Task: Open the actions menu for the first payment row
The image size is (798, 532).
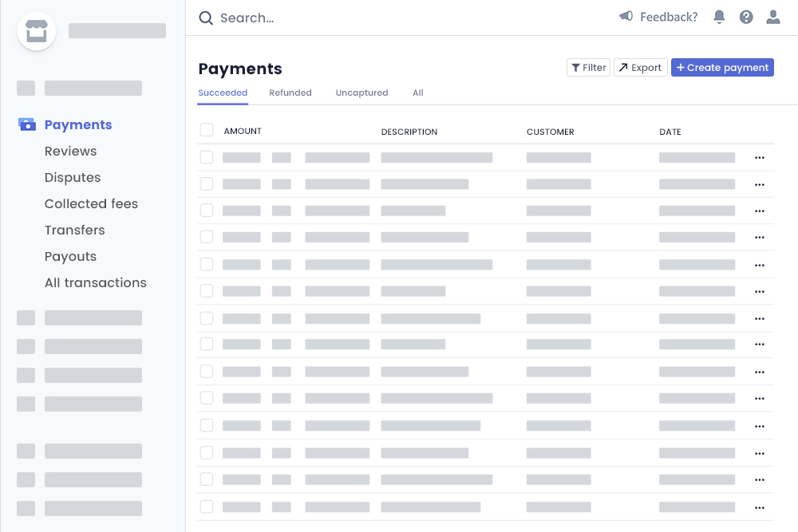Action: click(x=759, y=157)
